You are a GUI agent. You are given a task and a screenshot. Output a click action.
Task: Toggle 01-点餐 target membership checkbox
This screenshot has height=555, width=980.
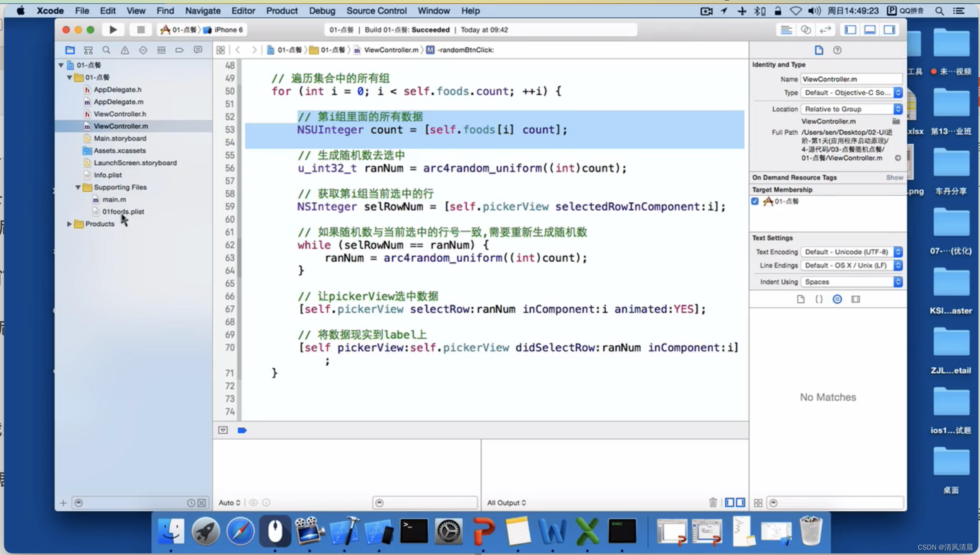coord(755,201)
